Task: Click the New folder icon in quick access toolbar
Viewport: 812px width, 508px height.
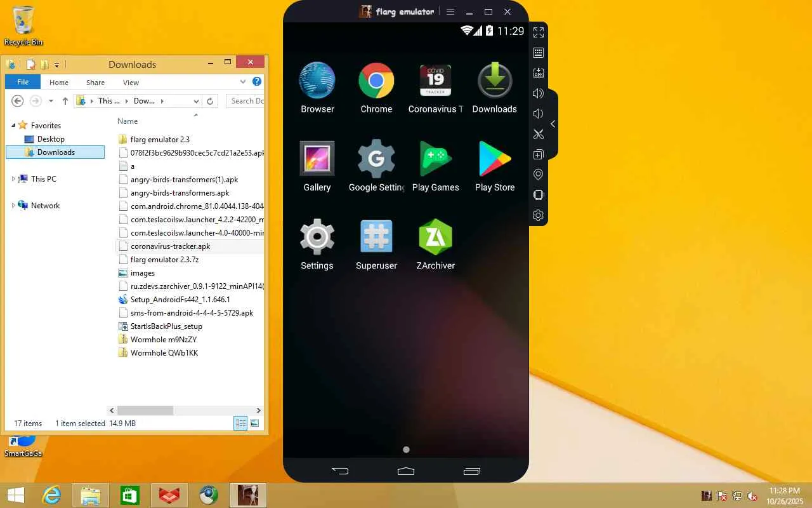Action: click(44, 64)
